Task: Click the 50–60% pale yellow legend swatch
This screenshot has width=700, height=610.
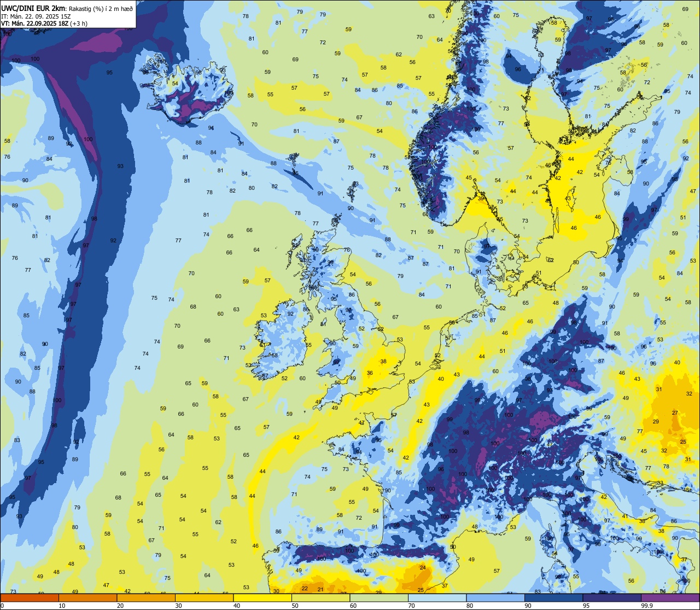Action: (x=320, y=598)
